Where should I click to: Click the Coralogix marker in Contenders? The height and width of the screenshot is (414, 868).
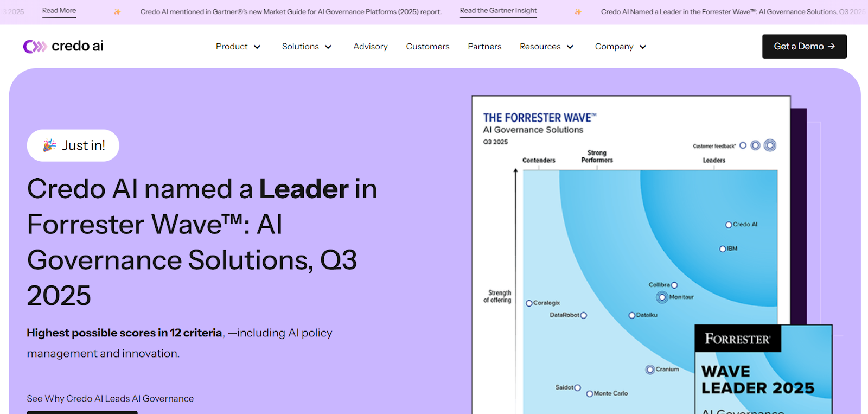529,303
